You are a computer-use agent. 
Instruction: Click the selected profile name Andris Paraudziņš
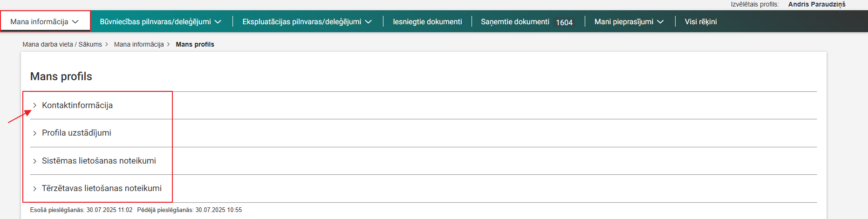(x=816, y=4)
